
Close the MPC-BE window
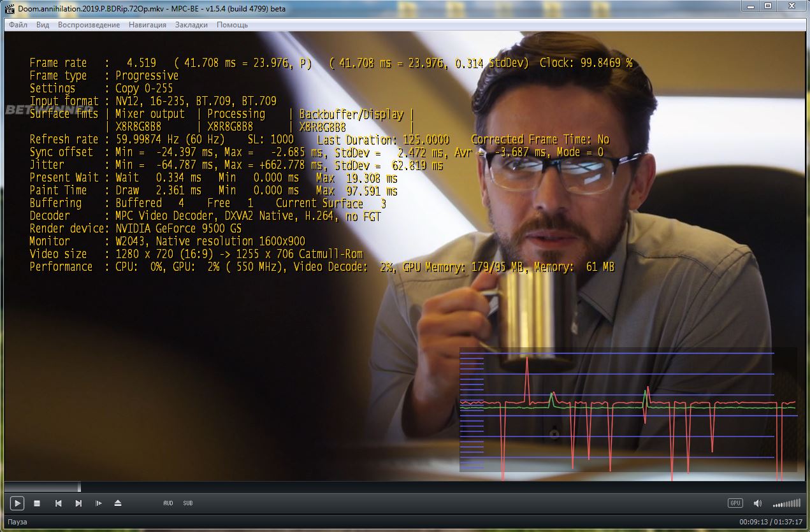point(792,6)
